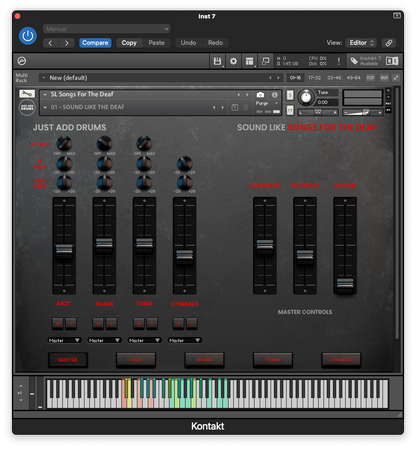Click the Cymbals HI SHELF knob
Screen dimensions: 416x449
point(184,163)
